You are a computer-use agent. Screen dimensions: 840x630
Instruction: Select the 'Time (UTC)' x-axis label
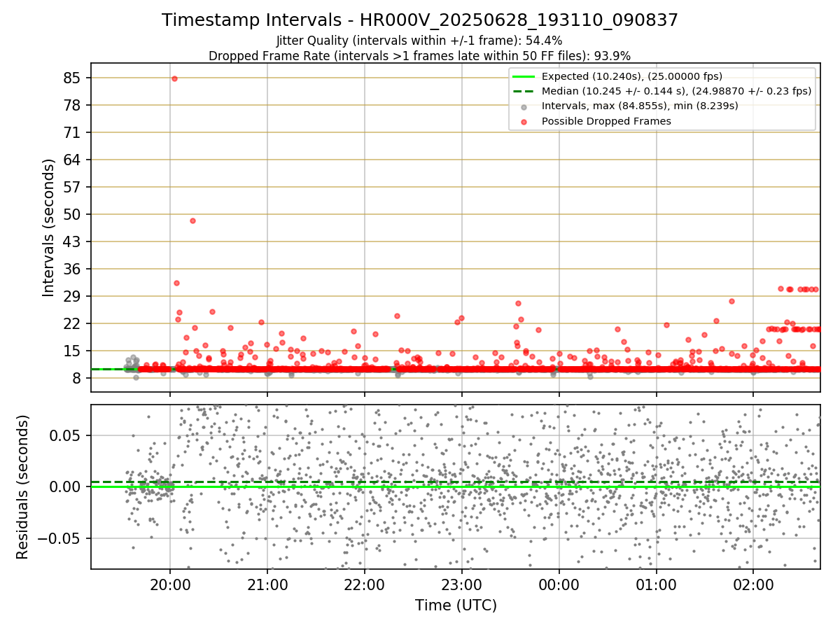pos(456,605)
